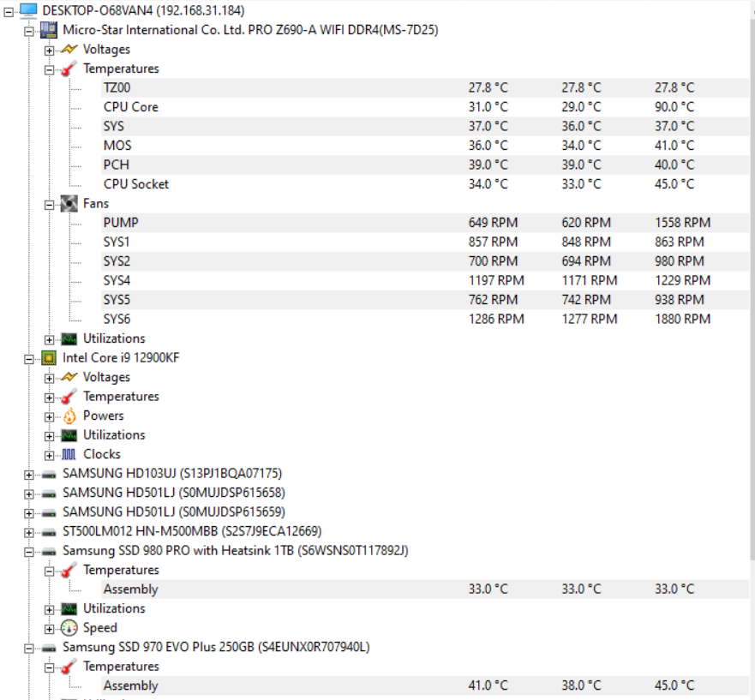Click the DESKTOP-O68VAN4 computer icon

[x=28, y=10]
